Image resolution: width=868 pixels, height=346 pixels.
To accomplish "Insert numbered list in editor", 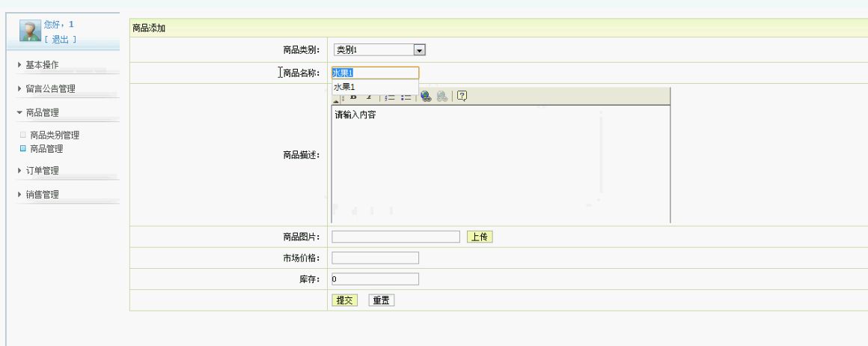I will (390, 97).
